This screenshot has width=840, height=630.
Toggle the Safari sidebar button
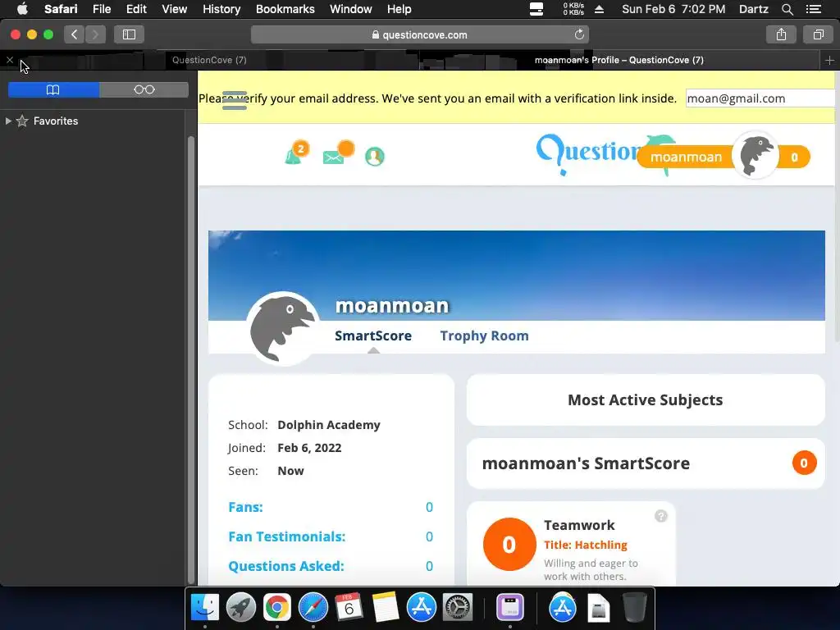coord(129,34)
